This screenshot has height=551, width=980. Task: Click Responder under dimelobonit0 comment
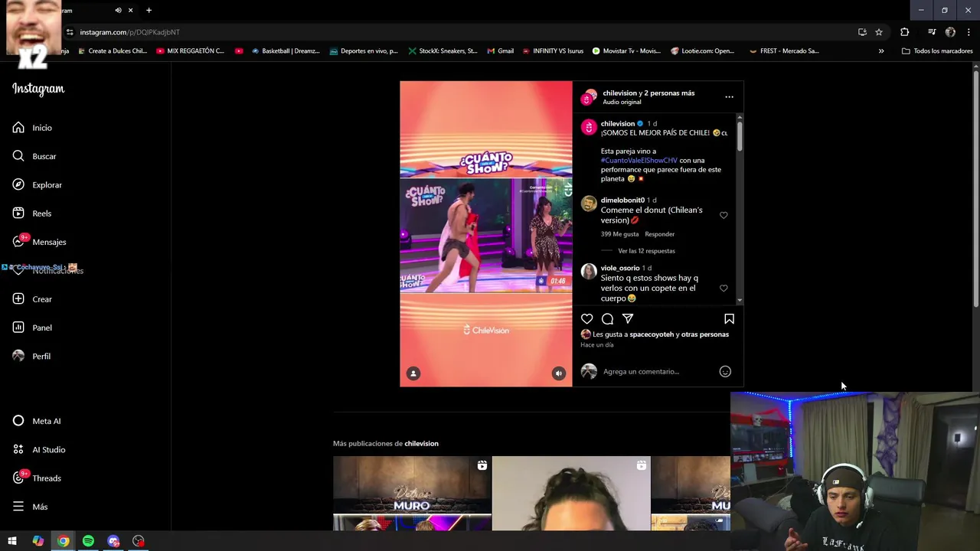point(659,234)
